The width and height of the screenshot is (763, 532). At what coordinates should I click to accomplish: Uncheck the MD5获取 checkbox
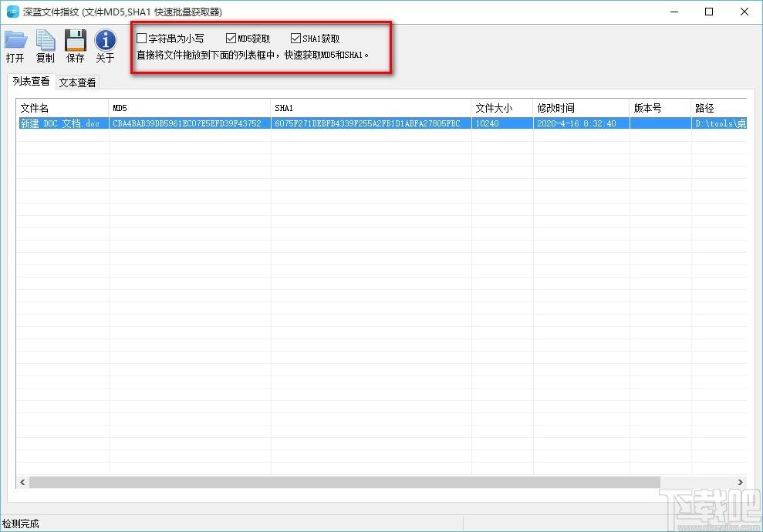tap(231, 39)
